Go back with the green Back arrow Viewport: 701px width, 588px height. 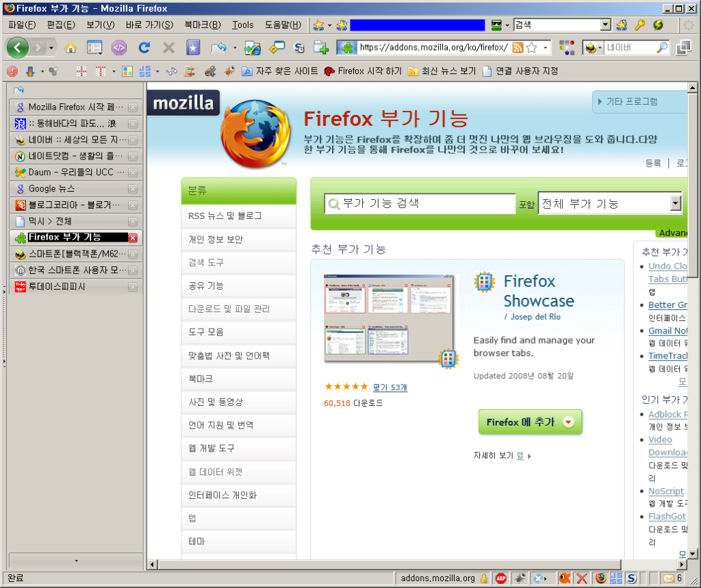click(17, 47)
